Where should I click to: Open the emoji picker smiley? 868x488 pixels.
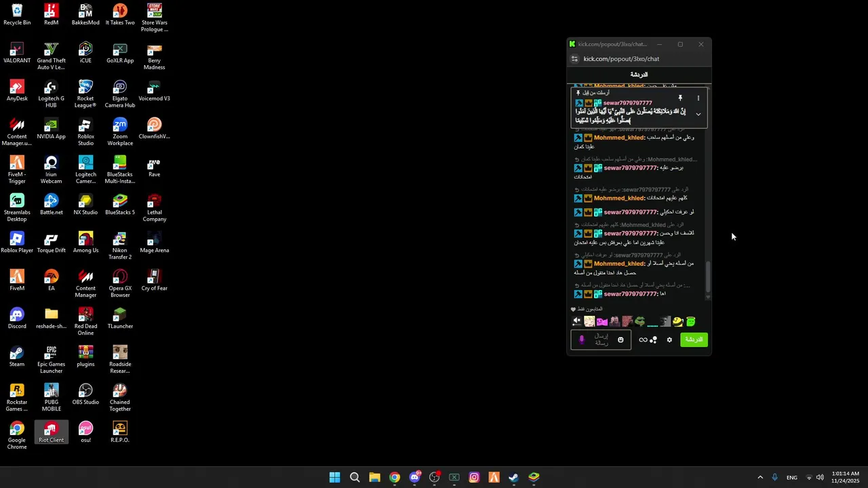(x=620, y=340)
